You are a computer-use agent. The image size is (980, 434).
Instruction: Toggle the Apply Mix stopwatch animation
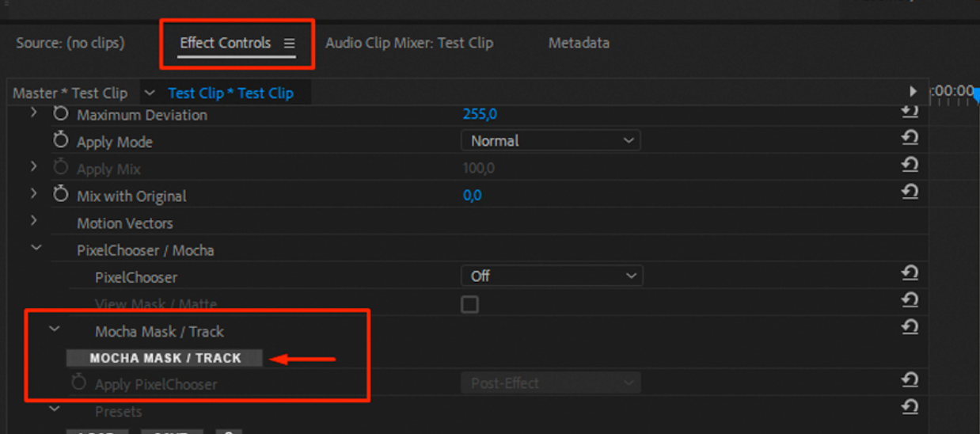point(61,168)
